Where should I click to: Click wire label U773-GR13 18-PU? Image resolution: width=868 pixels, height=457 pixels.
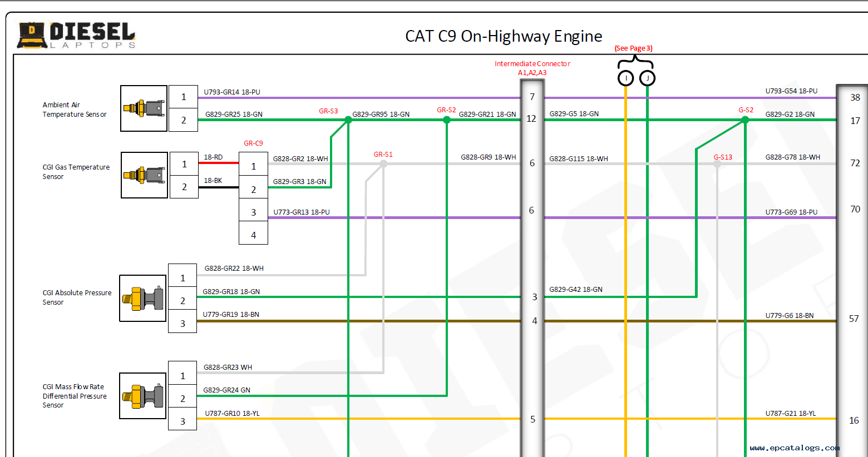click(x=302, y=212)
